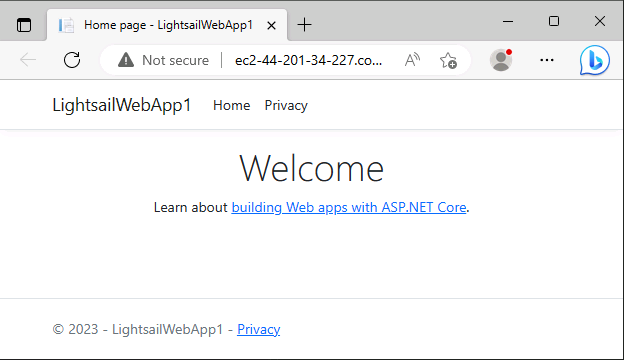The image size is (624, 360).
Task: Click the address bar URL text
Action: coord(308,60)
